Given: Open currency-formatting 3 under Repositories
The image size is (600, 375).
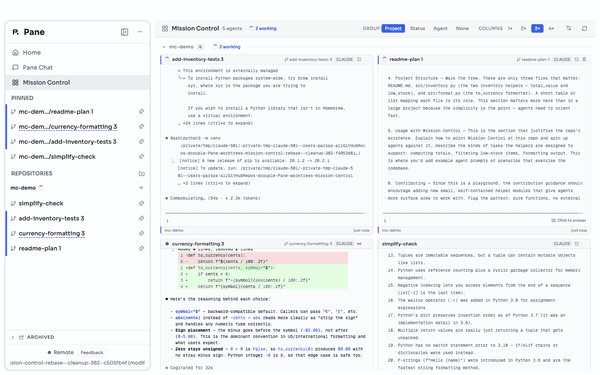Looking at the screenshot, I should [52, 233].
